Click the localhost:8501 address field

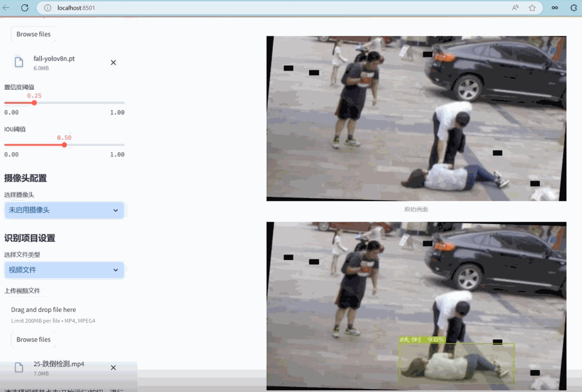(x=290, y=8)
